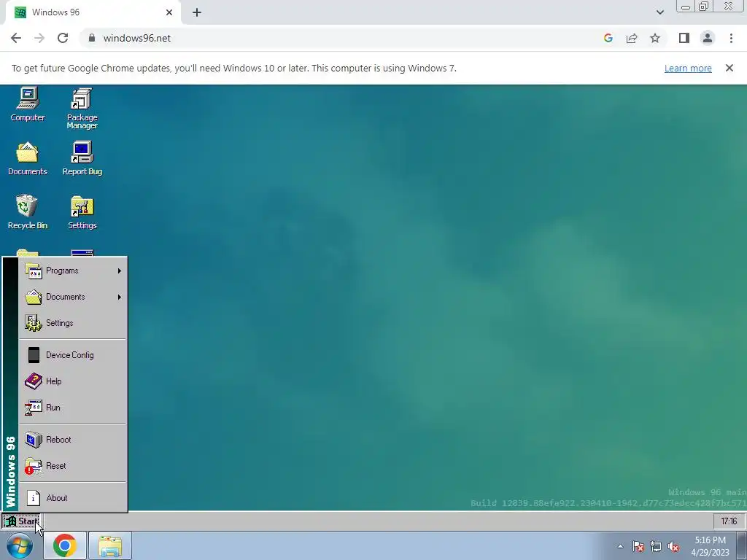
Task: Share this page via share icon
Action: pos(632,38)
